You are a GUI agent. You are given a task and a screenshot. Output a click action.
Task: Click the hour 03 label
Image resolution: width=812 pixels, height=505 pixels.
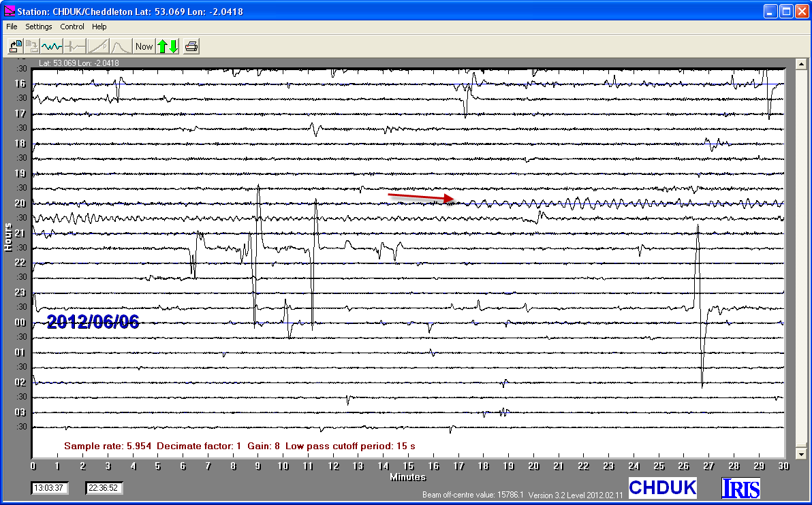(20, 412)
